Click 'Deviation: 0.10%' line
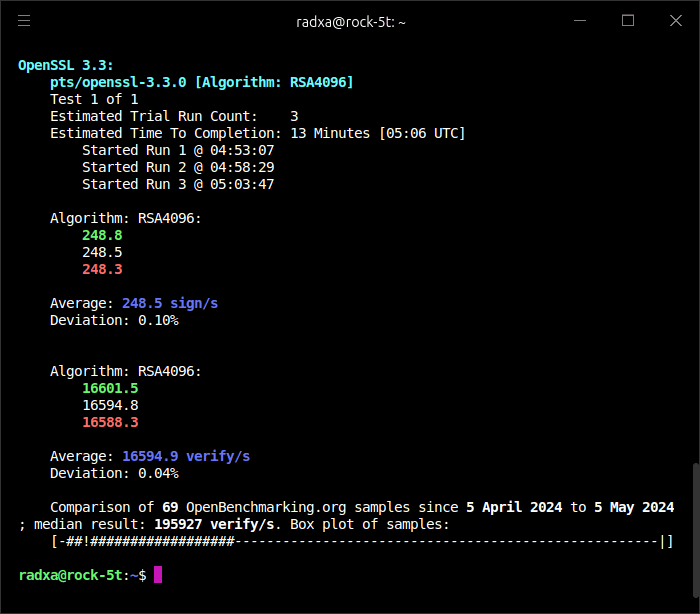700x614 pixels. coord(114,320)
